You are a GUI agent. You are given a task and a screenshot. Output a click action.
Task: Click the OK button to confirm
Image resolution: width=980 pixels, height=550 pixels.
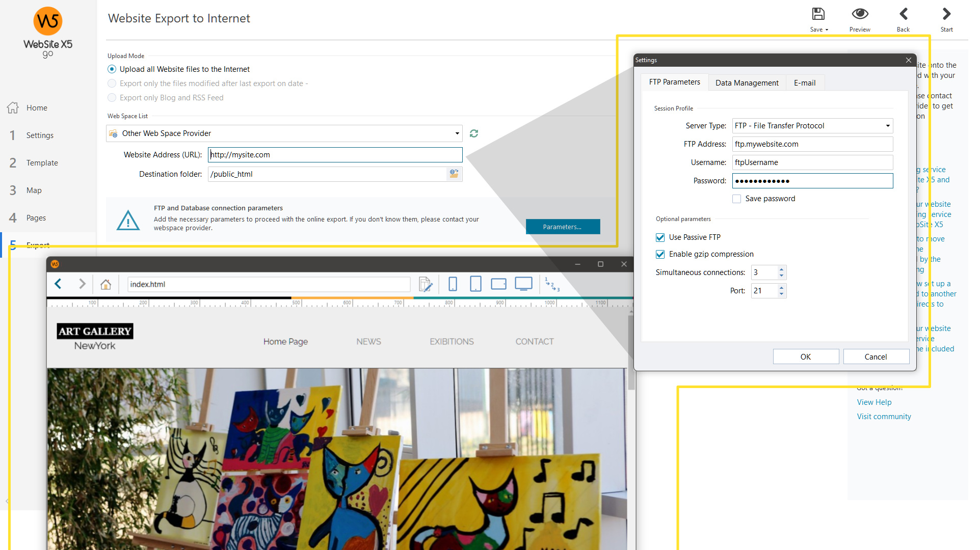[x=806, y=355]
